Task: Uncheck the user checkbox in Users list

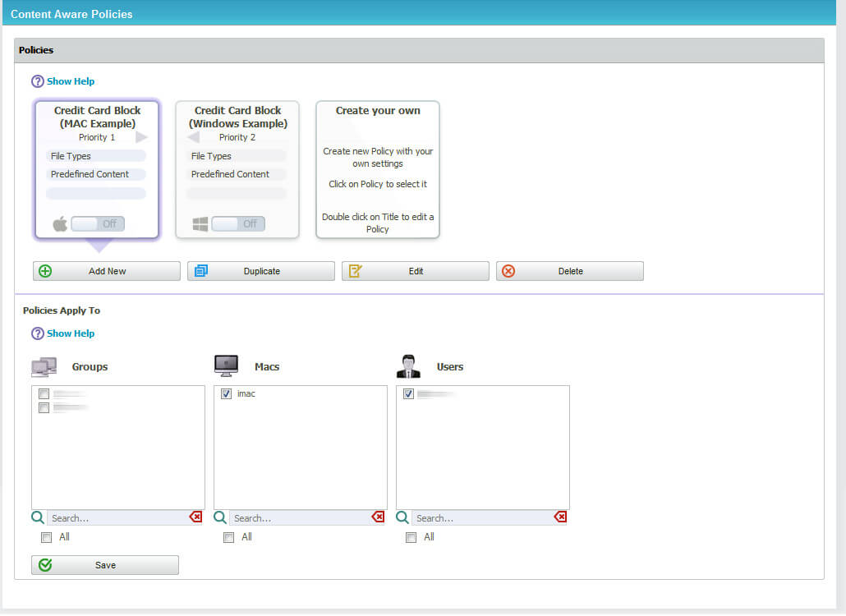Action: coord(408,394)
